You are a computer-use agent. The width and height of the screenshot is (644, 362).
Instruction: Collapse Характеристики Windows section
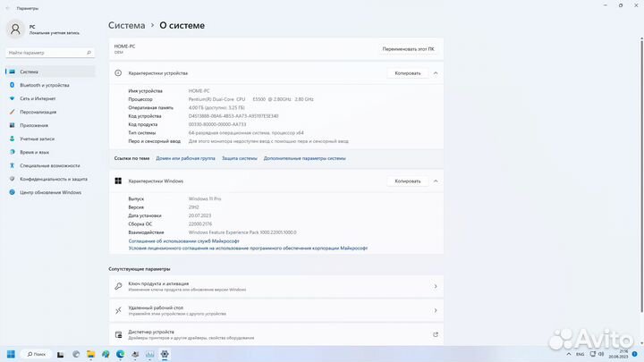pos(436,181)
